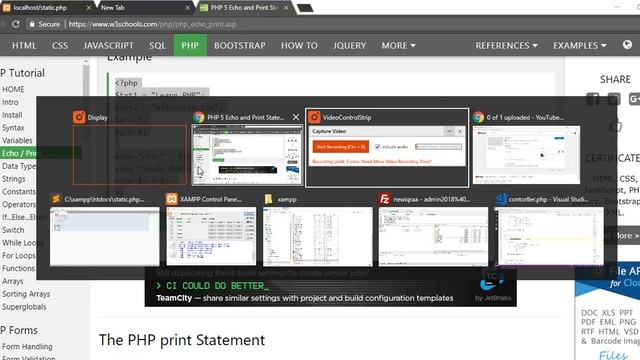Open Sorting Arrays in the sidebar

26,294
